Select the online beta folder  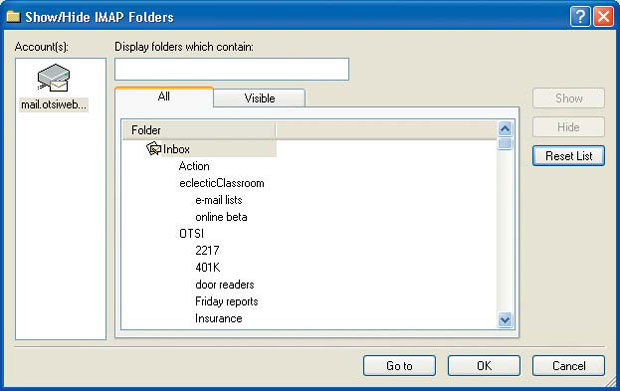coord(221,217)
